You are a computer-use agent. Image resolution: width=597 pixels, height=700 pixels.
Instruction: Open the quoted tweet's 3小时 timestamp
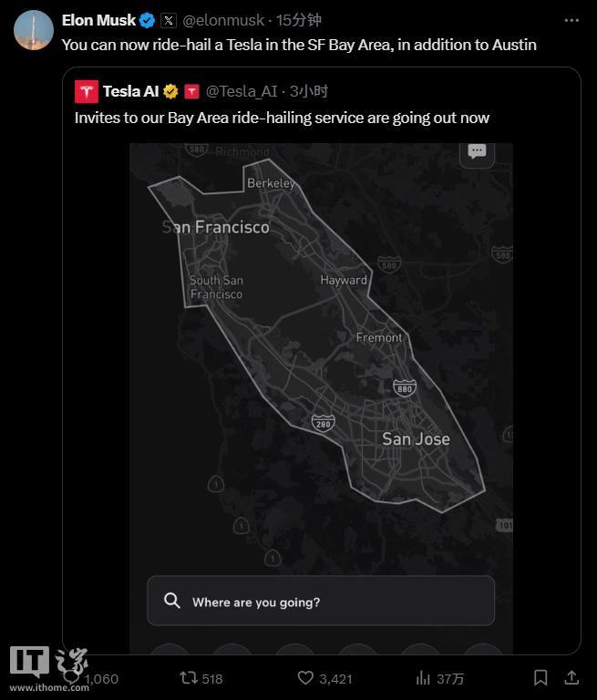(309, 91)
